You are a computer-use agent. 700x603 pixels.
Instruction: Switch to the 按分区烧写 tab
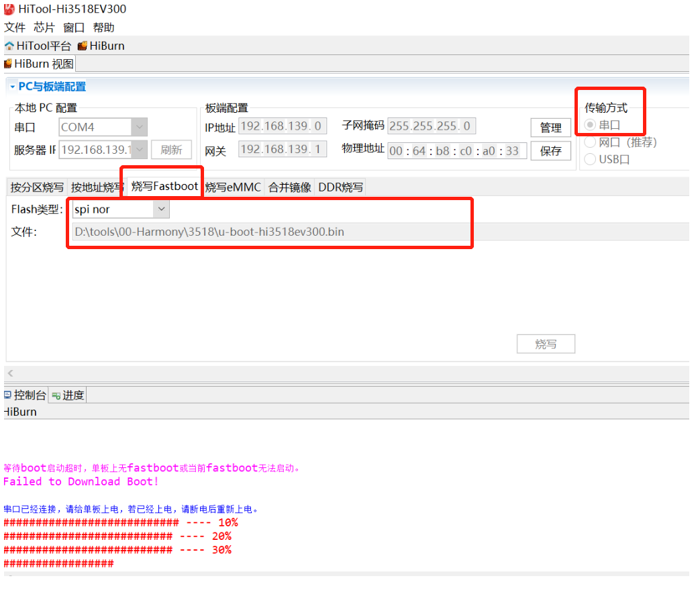(x=37, y=187)
